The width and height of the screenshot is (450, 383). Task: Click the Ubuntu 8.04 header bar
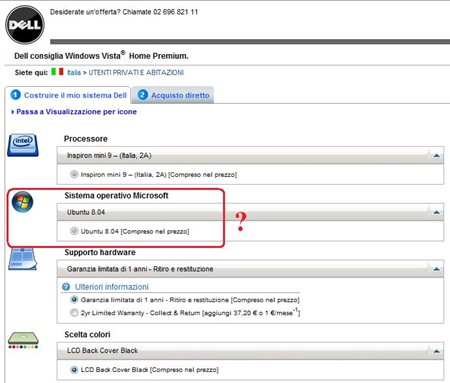(250, 212)
